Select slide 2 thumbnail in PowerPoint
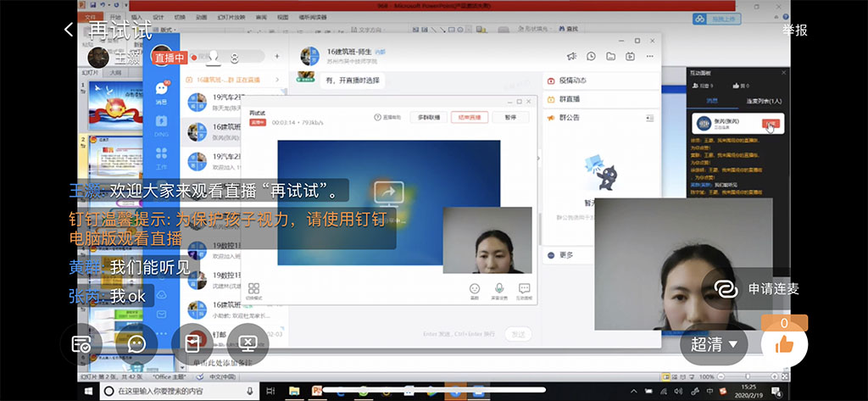The height and width of the screenshot is (401, 868). point(115,157)
